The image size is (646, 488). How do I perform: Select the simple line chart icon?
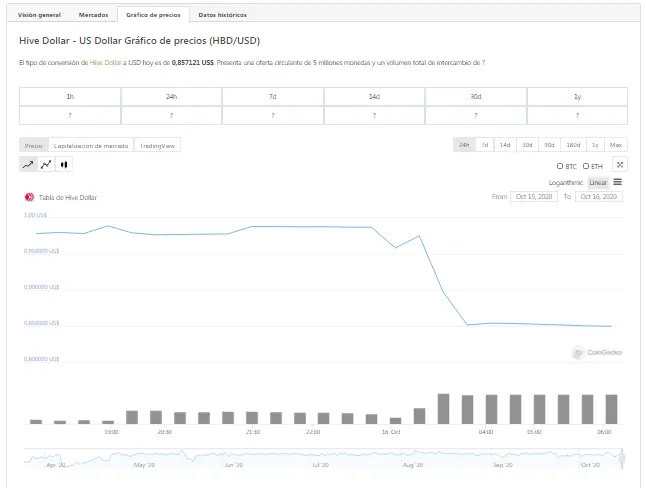point(28,164)
